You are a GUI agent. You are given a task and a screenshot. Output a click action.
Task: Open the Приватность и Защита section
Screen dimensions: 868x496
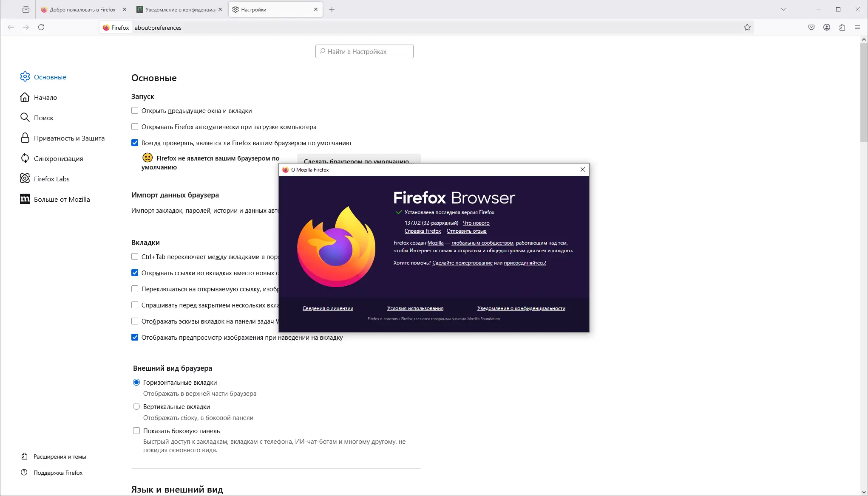69,138
